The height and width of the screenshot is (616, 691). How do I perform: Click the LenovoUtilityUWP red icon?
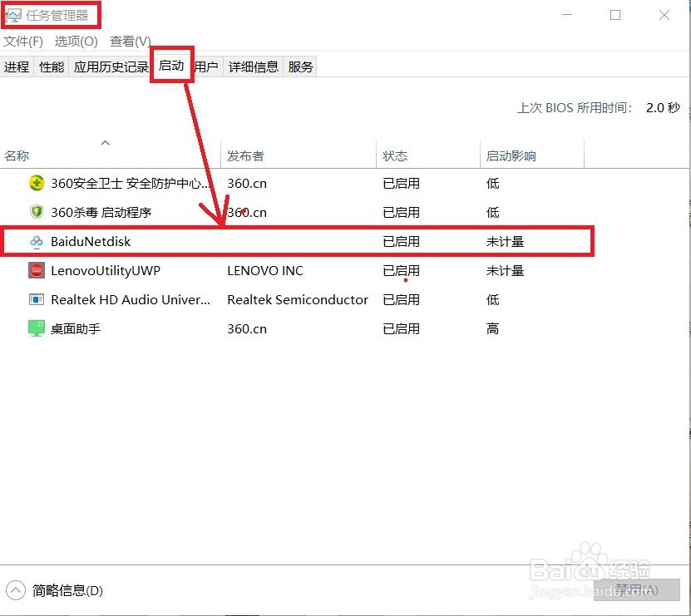(36, 270)
